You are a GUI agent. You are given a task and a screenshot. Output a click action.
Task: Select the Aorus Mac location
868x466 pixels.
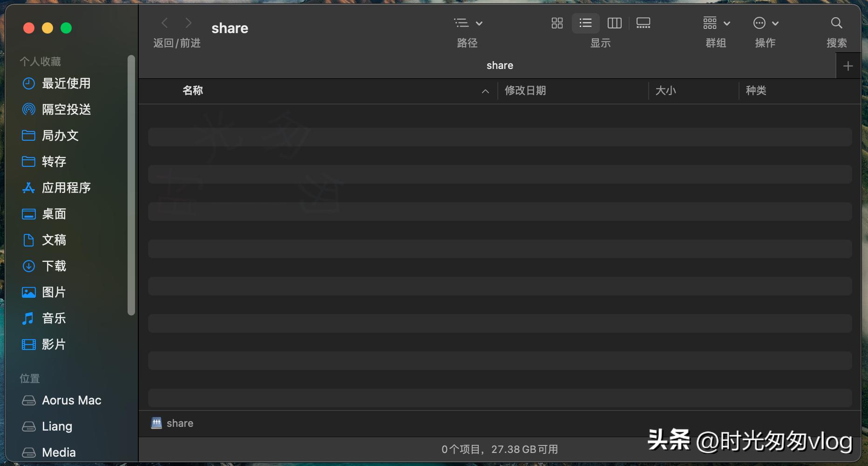(72, 400)
